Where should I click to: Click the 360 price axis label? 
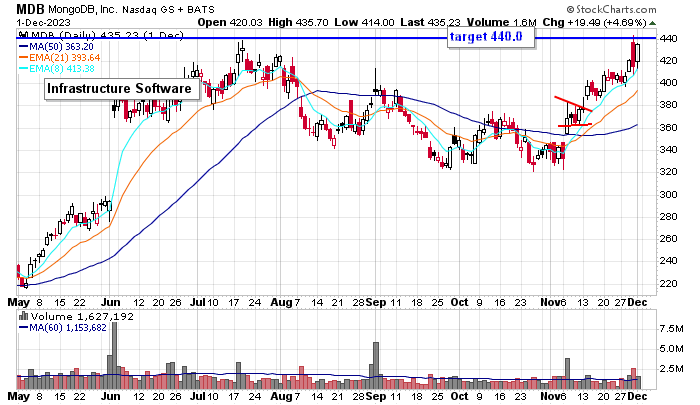pyautogui.click(x=669, y=127)
